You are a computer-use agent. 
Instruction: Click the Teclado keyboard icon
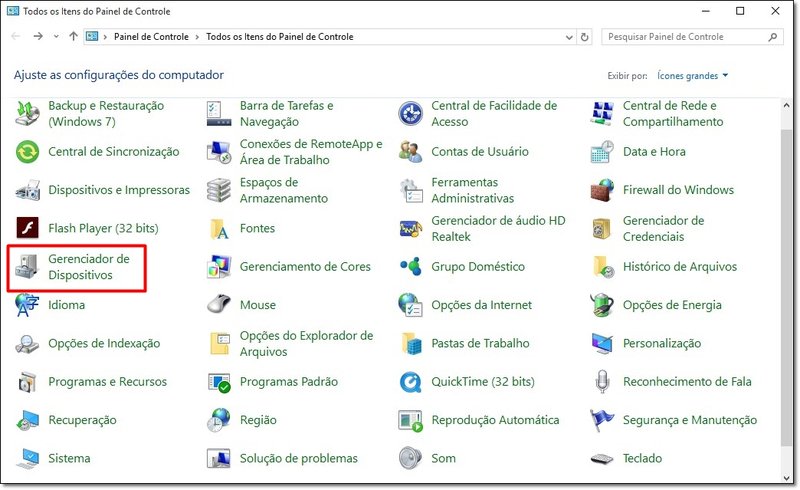pos(602,458)
